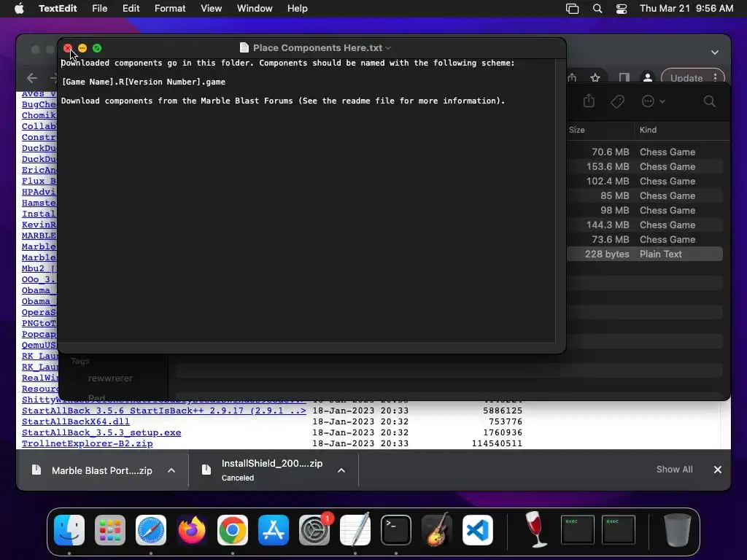Screen dimensions: 747x560
Task: Open Google Chrome from the Dock
Action: pyautogui.click(x=233, y=530)
